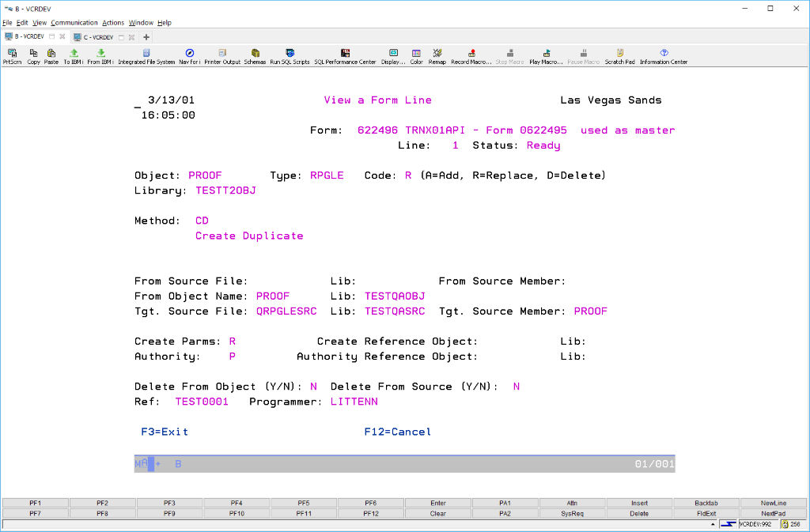Open SQL Performance Center
Screen dimensions: 810x532
(345, 56)
